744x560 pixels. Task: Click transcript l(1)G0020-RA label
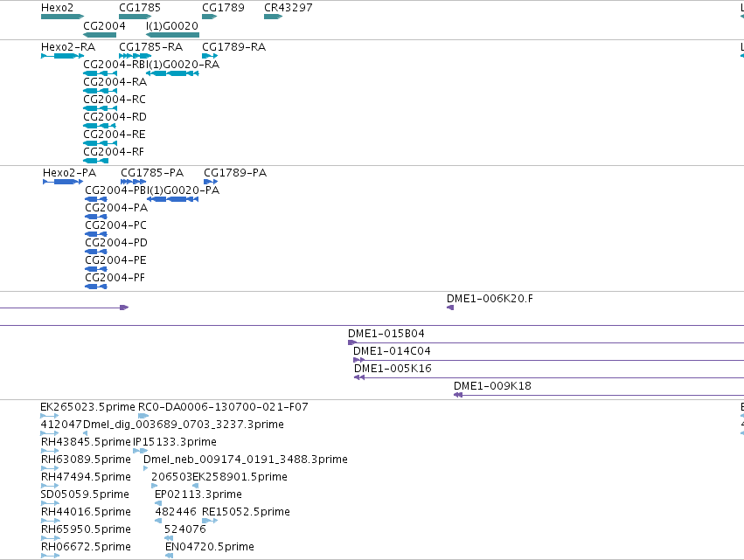(183, 65)
